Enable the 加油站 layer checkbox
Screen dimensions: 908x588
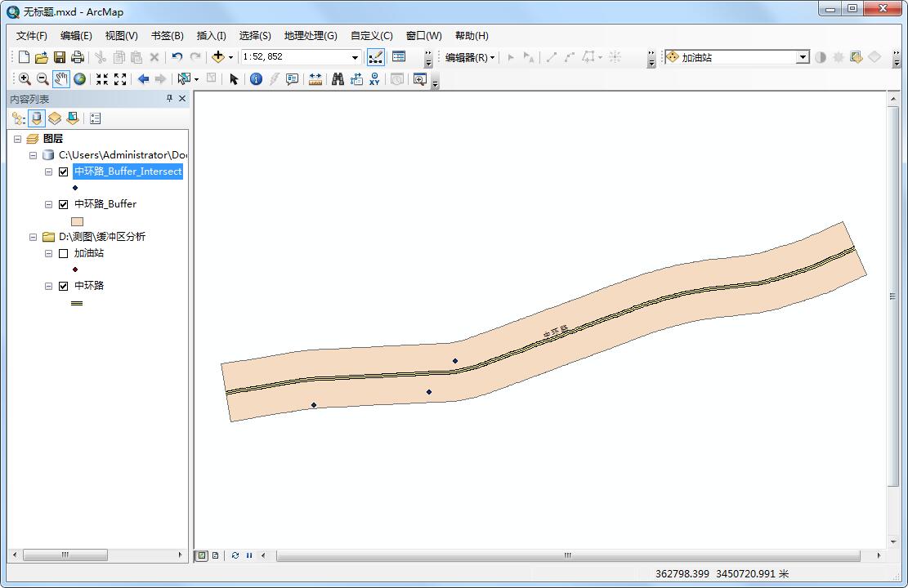pos(64,253)
